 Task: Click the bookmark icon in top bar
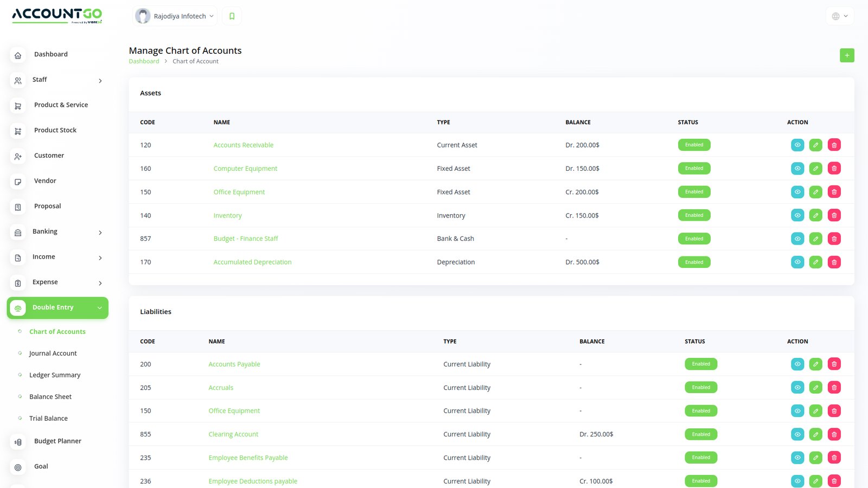232,16
